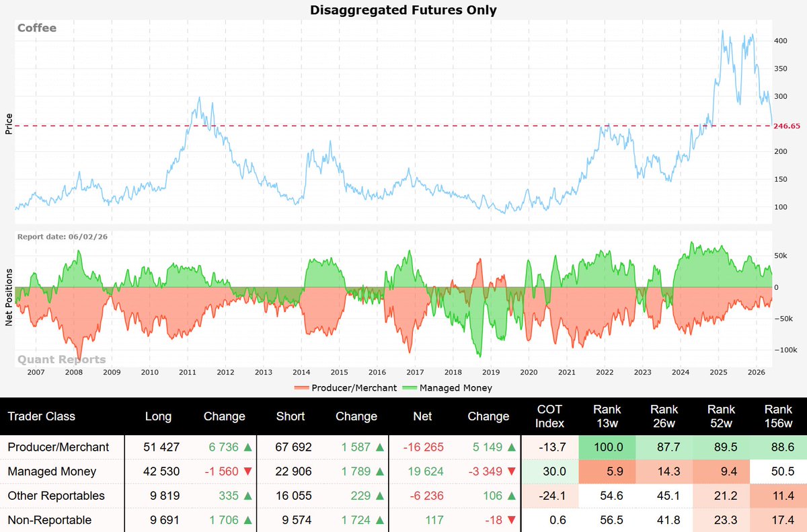Viewport: 807px width, 532px height.
Task: Click the 2019 year label on axis
Action: tap(491, 372)
